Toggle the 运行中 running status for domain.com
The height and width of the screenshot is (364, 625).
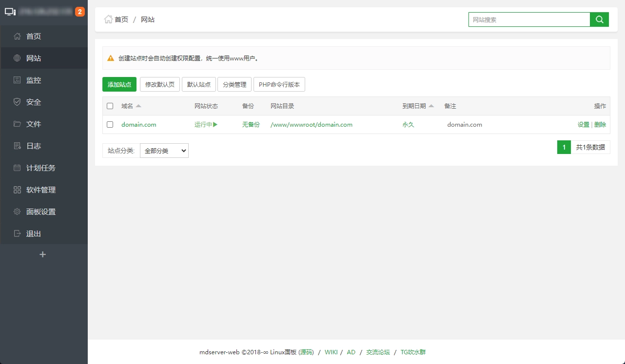pos(205,124)
